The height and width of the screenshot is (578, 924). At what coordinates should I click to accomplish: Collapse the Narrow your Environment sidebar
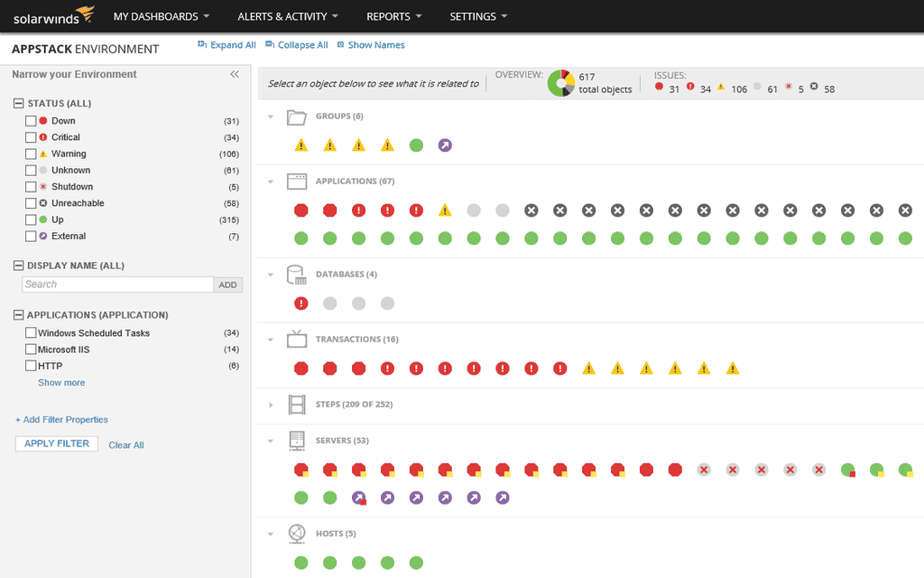235,75
